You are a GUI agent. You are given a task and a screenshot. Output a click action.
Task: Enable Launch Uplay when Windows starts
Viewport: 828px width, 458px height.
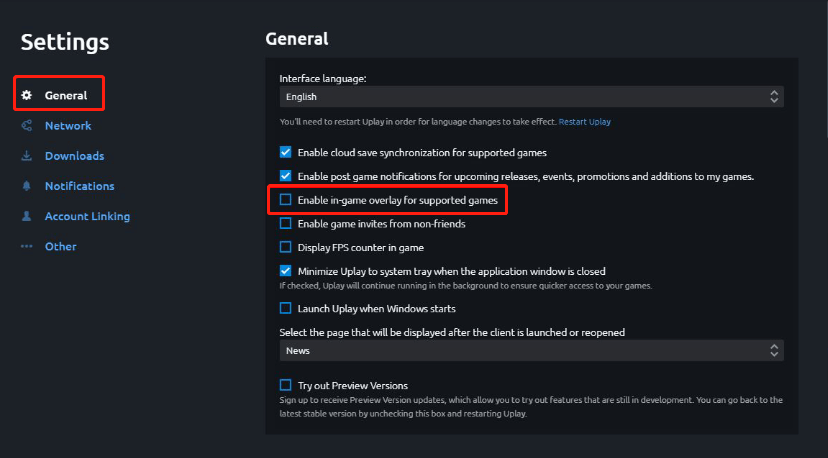[x=285, y=308]
